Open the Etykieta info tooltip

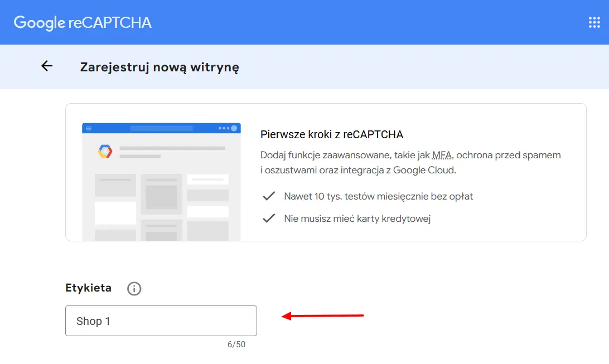click(134, 288)
